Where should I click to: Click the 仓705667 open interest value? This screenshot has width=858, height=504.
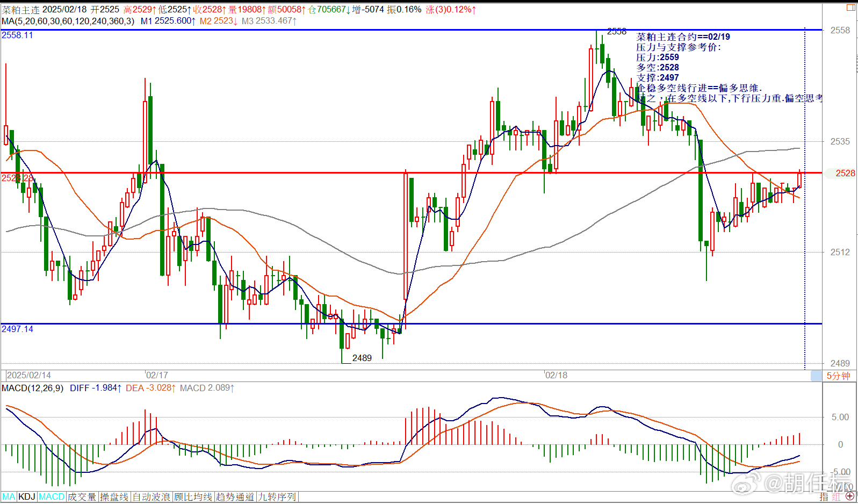329,10
